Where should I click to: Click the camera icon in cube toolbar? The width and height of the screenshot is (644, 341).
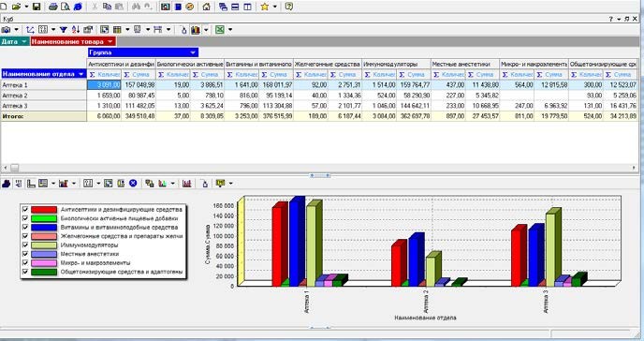(6, 30)
